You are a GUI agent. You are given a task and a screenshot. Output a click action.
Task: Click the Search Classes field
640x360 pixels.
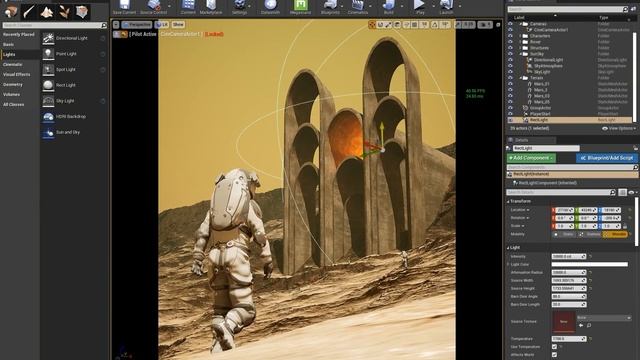54,25
